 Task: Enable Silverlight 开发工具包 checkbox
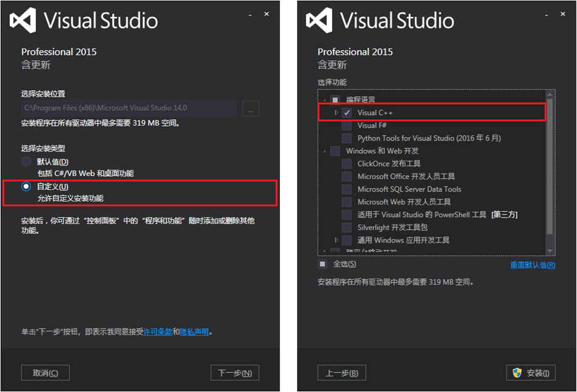coord(347,228)
